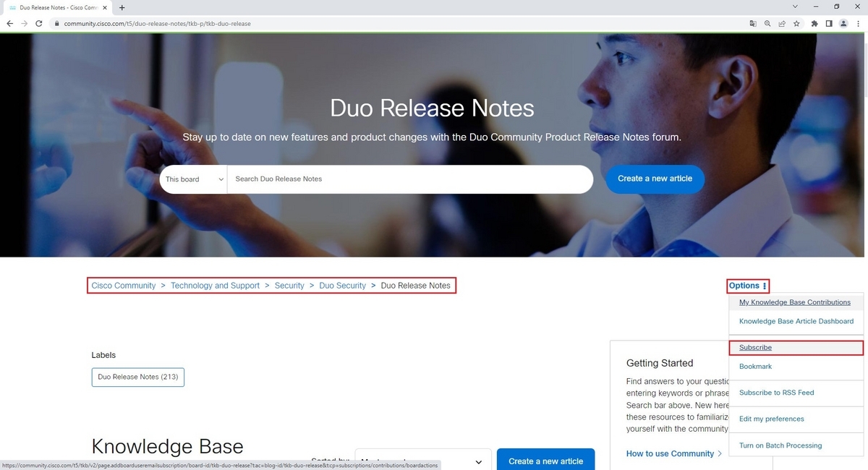Click the Duo Release Notes banner title

[433, 108]
